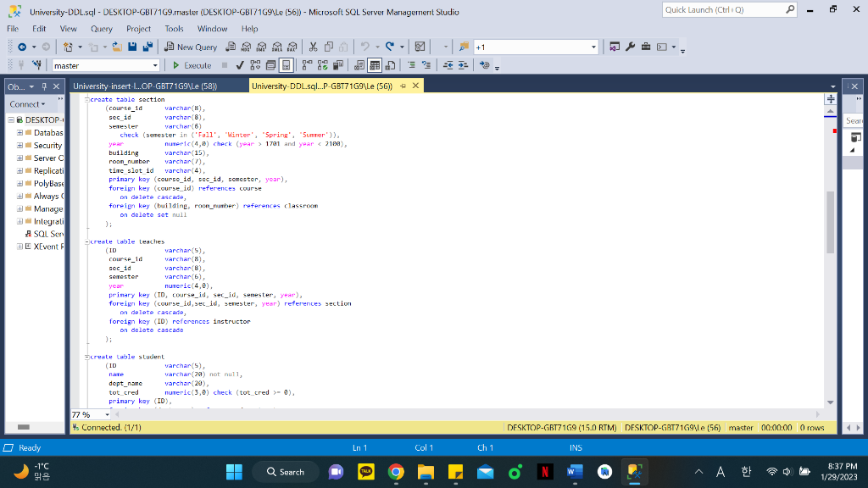868x488 pixels.
Task: Open the master database dropdown
Action: 106,65
